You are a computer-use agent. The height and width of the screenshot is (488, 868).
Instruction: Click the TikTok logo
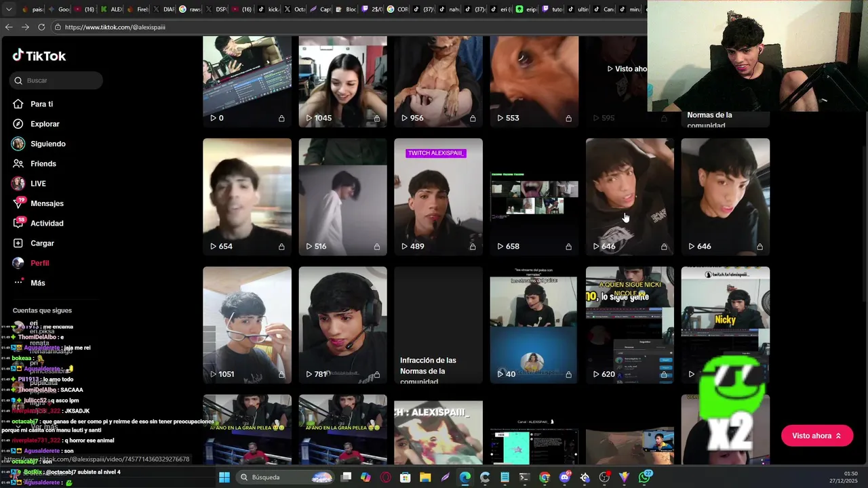point(39,56)
